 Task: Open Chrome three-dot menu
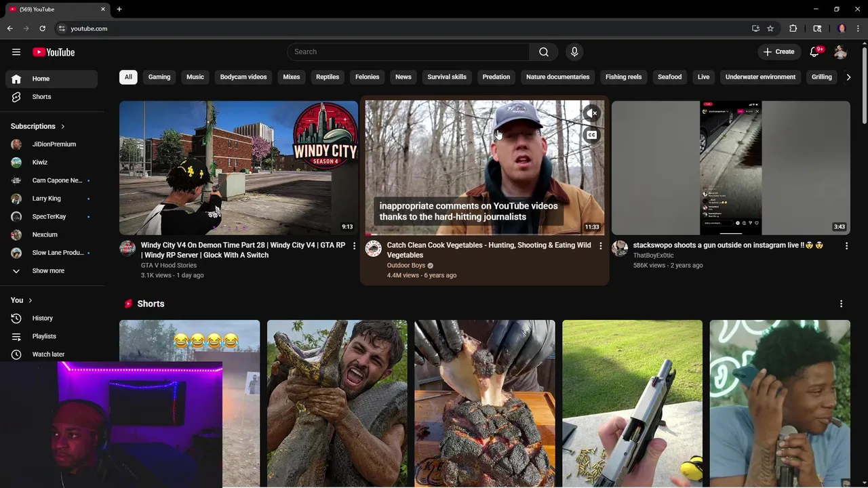point(859,28)
